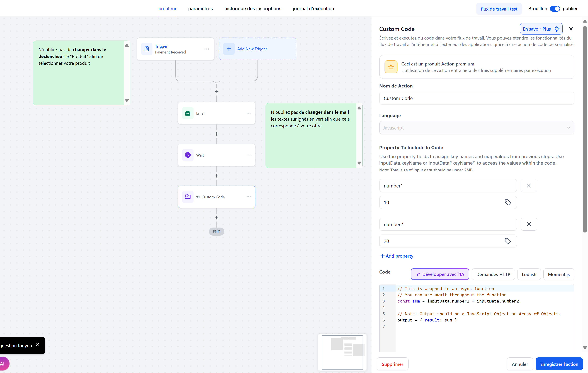Click the Annuler button
The image size is (588, 373).
click(520, 364)
